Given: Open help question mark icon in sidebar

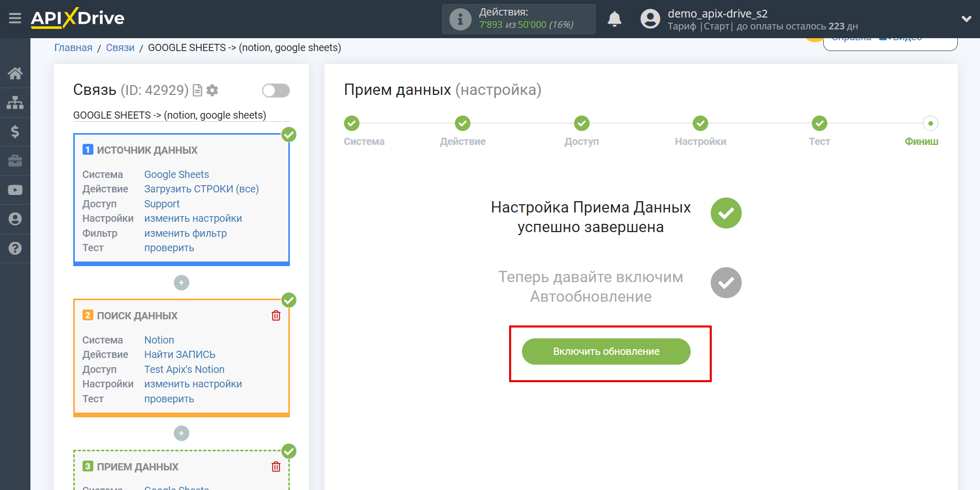Looking at the screenshot, I should click(15, 248).
